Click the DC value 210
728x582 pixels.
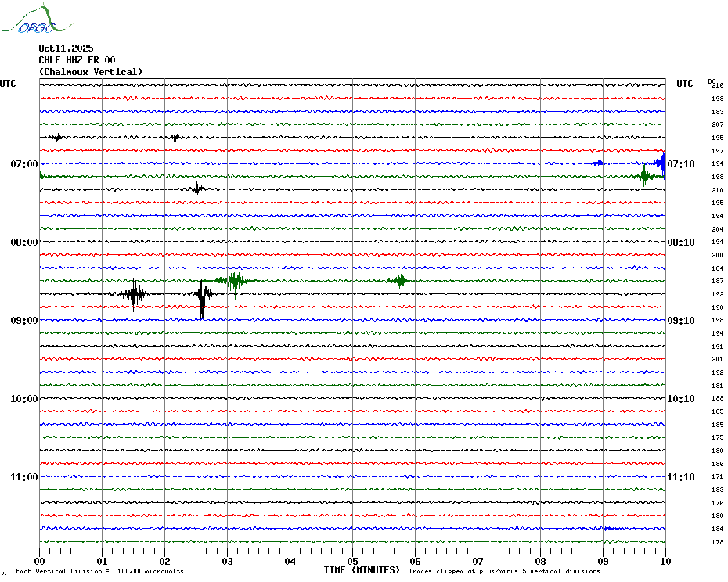[718, 190]
